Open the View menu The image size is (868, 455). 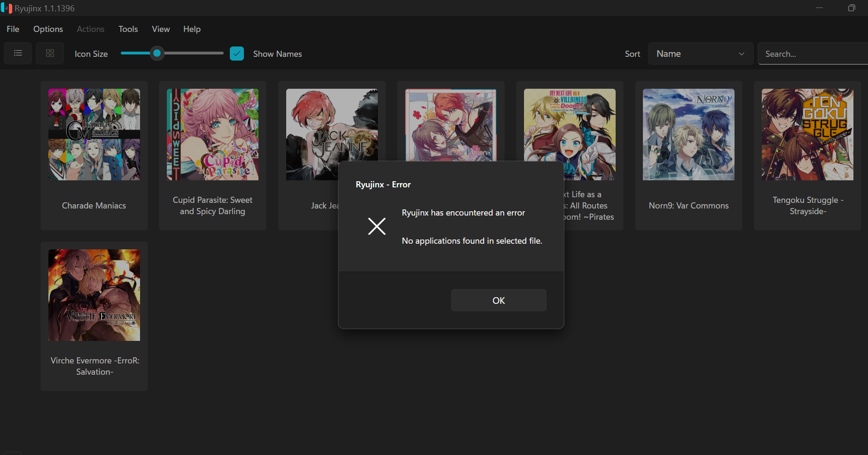tap(161, 29)
